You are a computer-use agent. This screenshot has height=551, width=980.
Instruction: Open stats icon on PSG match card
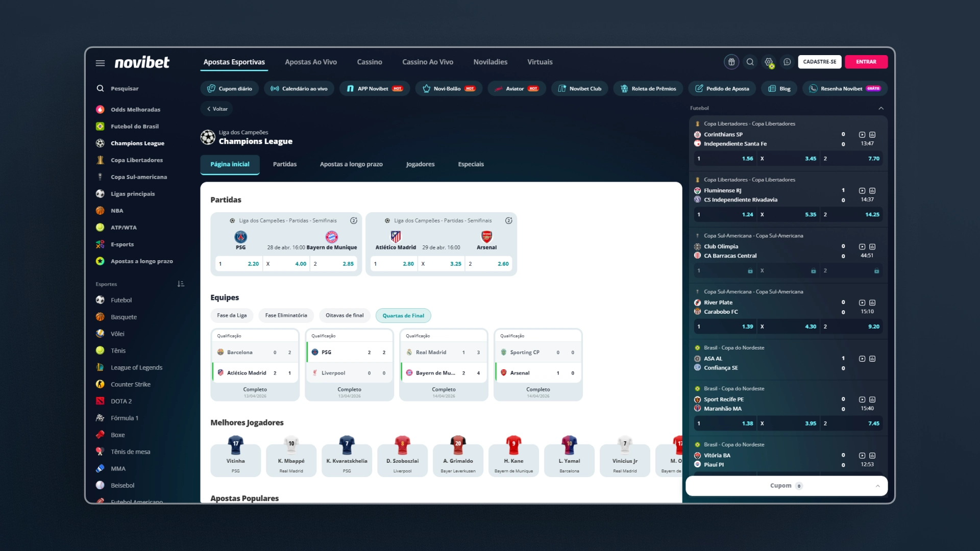353,220
